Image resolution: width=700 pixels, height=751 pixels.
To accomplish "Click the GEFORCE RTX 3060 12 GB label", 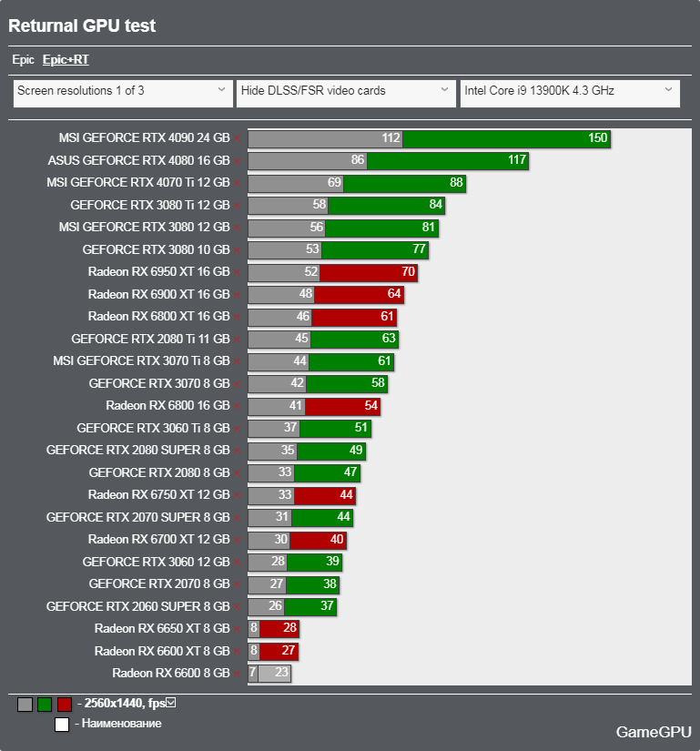I will (x=156, y=562).
